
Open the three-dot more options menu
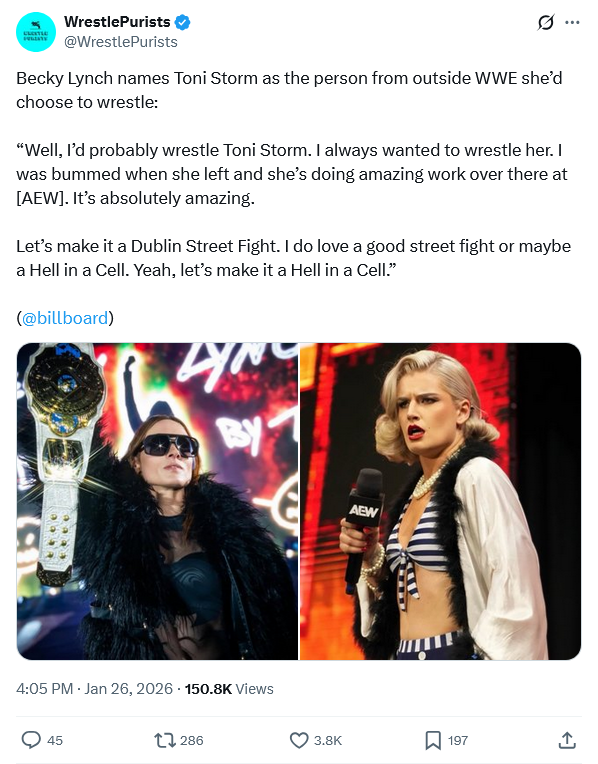click(572, 22)
